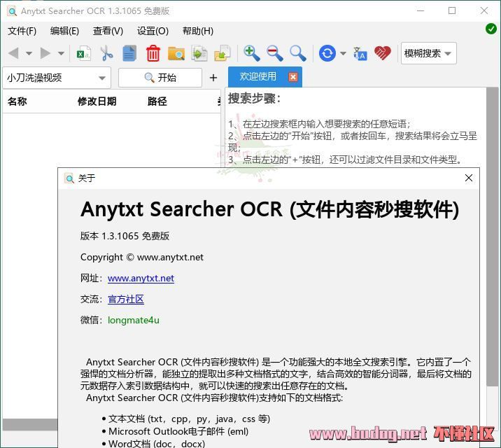Open the refresh icon dropdown arrow
Image resolution: width=501 pixels, height=448 pixels.
pyautogui.click(x=343, y=53)
